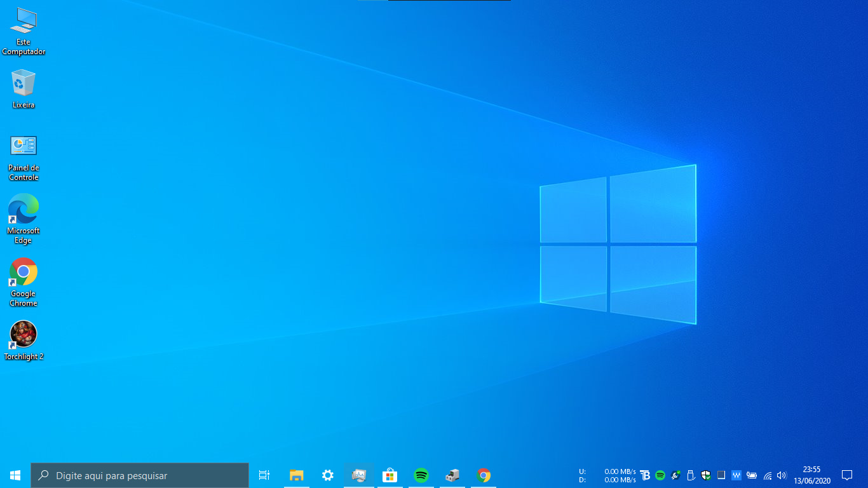The image size is (868, 488).
Task: Switch to Spotify in the taskbar
Action: click(x=421, y=475)
